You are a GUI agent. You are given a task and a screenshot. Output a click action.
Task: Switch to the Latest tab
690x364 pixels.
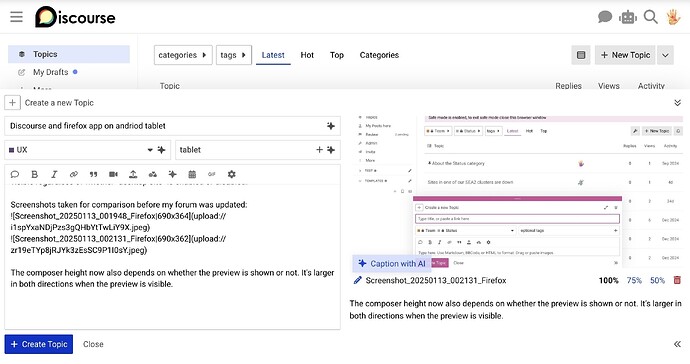point(273,55)
